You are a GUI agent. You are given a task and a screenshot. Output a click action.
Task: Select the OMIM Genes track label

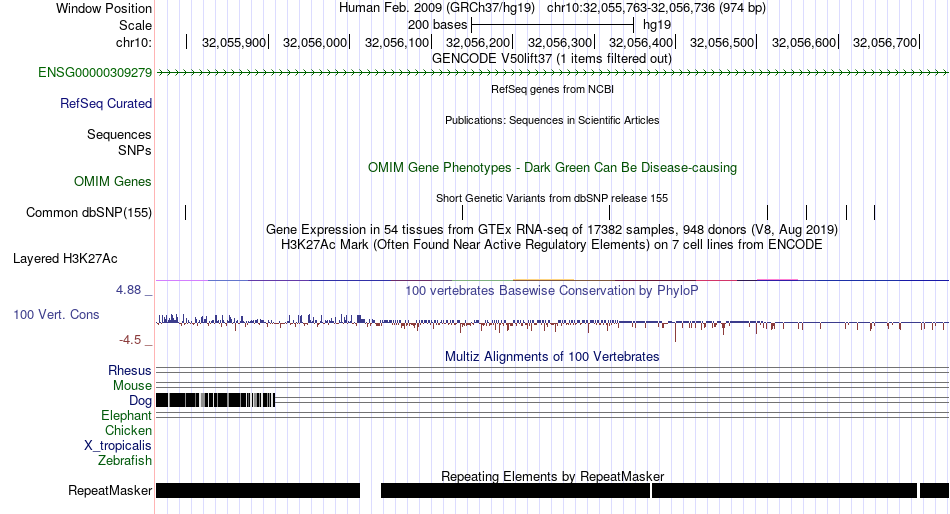(113, 182)
